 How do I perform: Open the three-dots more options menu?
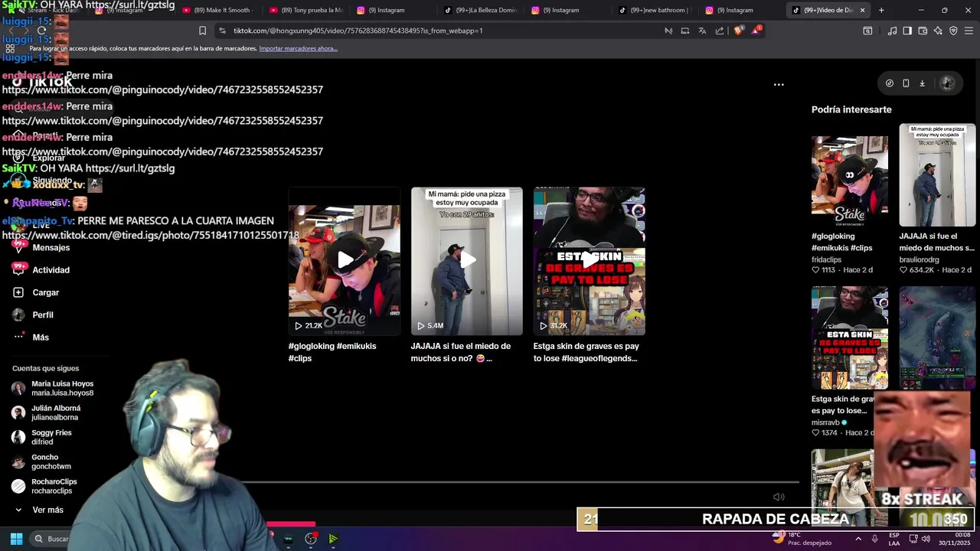pos(779,84)
